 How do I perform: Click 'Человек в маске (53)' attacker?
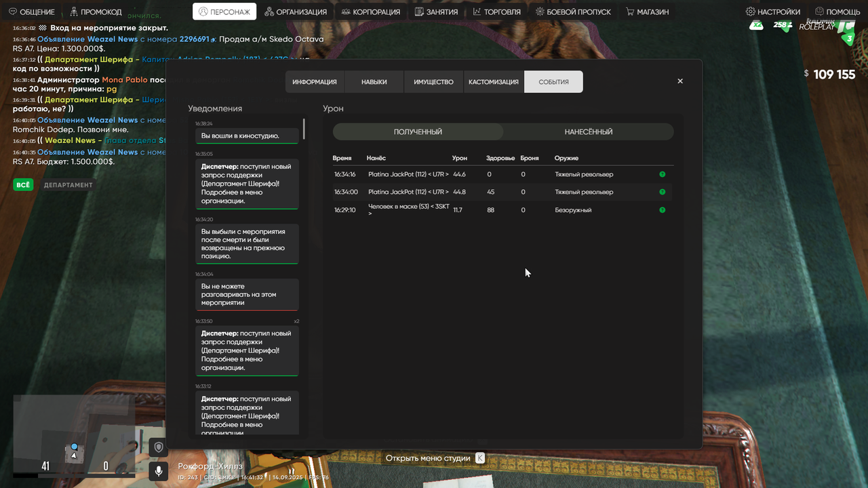pos(408,209)
